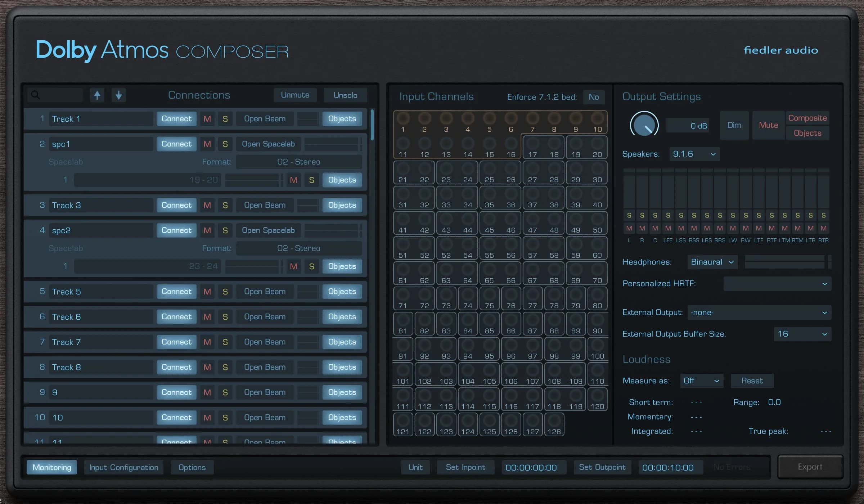Open the Speakers 9.1.6 dropdown
The width and height of the screenshot is (864, 504).
(694, 154)
